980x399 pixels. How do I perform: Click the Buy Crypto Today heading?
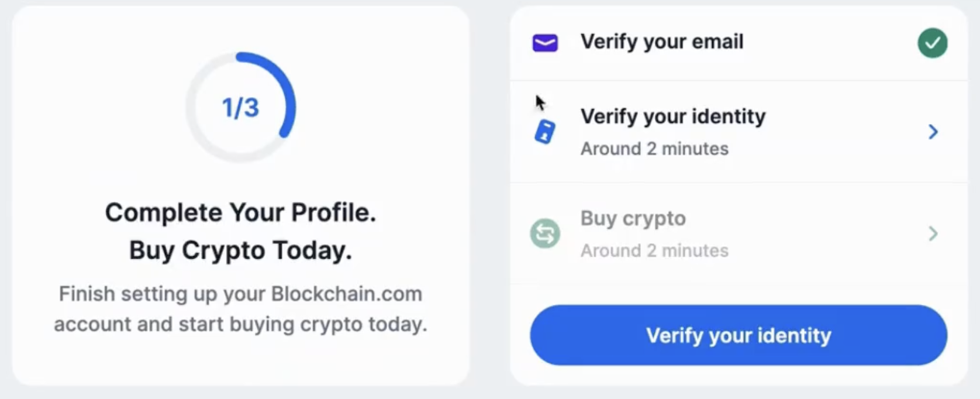[240, 250]
